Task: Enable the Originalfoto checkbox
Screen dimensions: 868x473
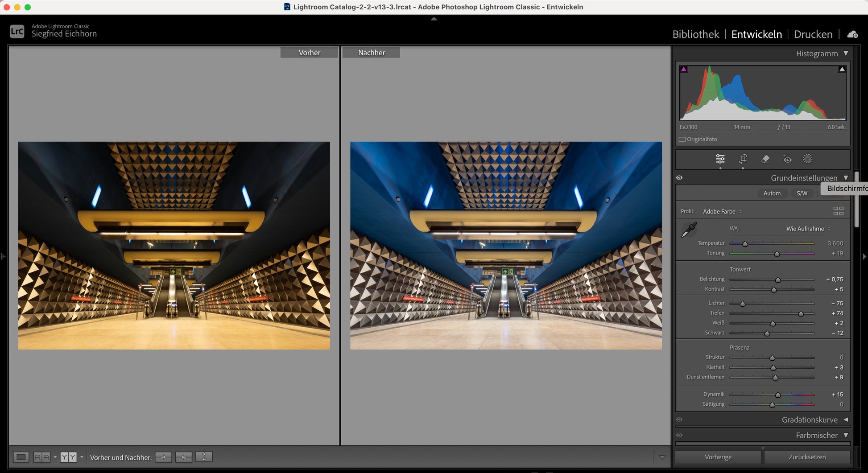Action: pyautogui.click(x=682, y=140)
